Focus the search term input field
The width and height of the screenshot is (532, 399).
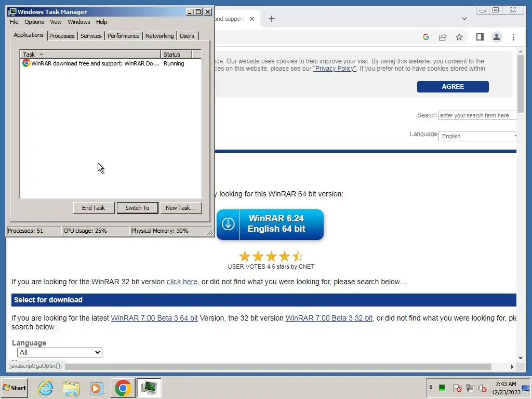[x=477, y=115]
